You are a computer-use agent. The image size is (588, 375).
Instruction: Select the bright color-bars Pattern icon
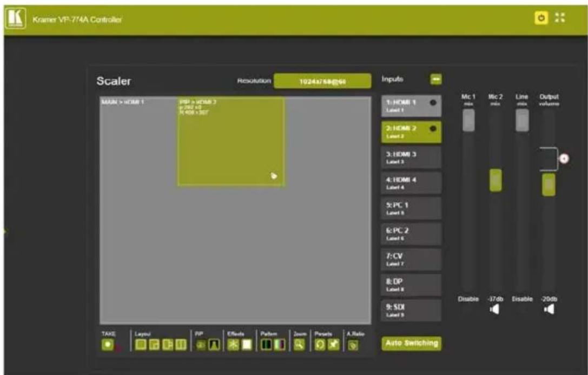[x=280, y=344]
